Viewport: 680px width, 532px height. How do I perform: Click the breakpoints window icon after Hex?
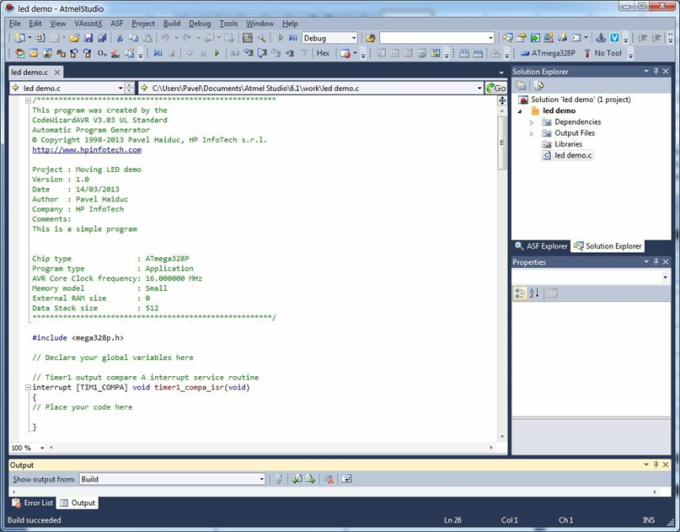[x=345, y=53]
